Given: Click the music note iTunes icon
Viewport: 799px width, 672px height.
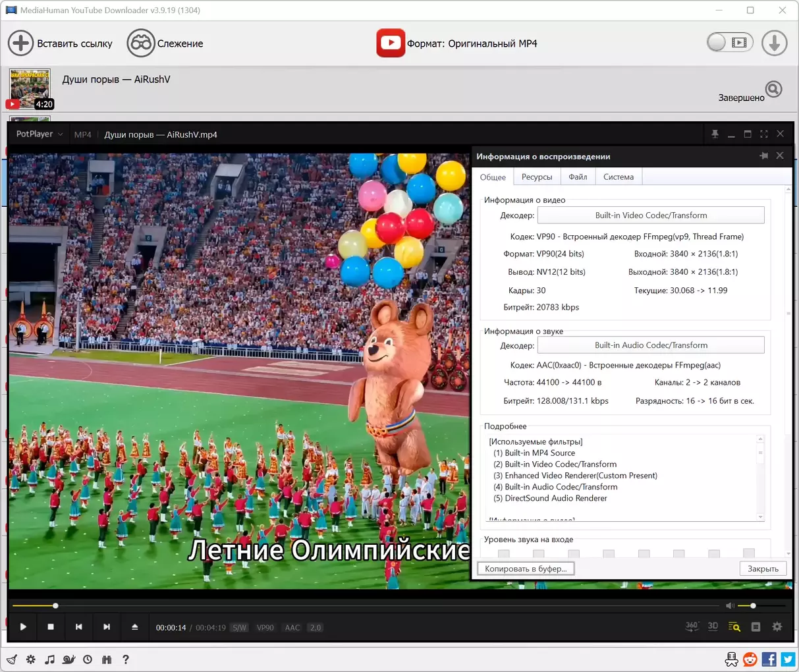Looking at the screenshot, I should pos(49,659).
